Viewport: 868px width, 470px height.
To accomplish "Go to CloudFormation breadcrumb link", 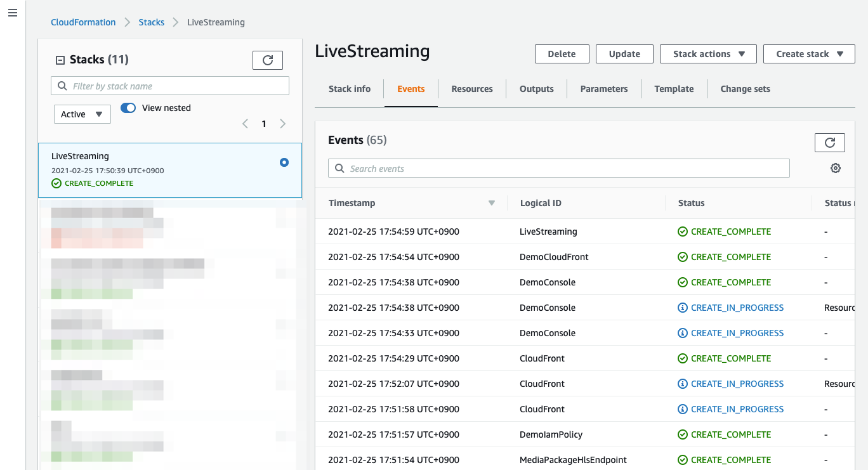I will point(83,22).
